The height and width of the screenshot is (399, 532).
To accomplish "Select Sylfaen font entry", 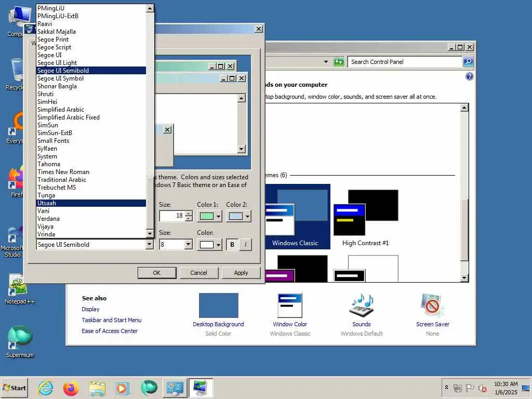I will 91,149.
